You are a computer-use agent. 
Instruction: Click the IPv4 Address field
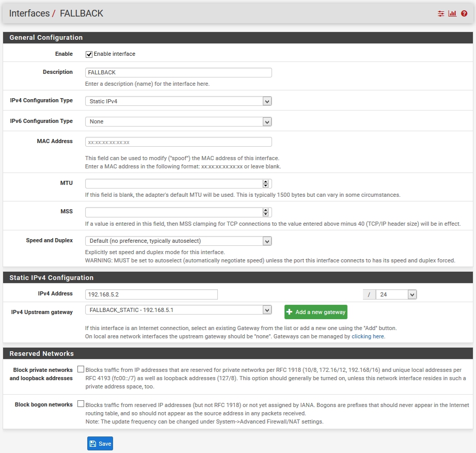coord(151,294)
